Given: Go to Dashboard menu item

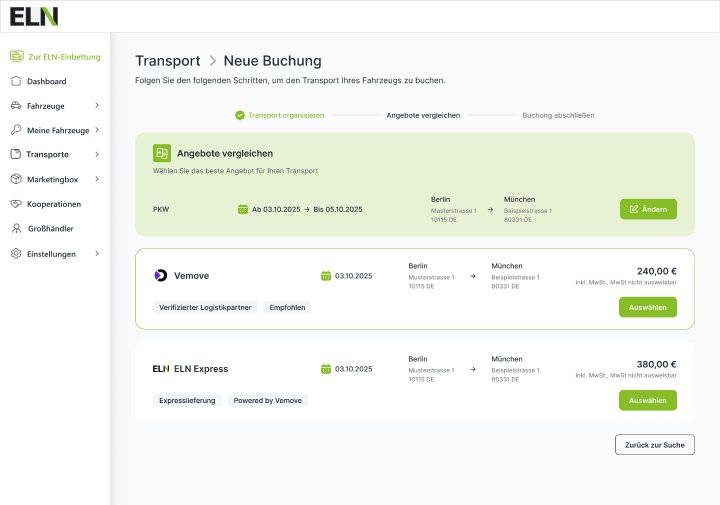Looking at the screenshot, I should 46,81.
